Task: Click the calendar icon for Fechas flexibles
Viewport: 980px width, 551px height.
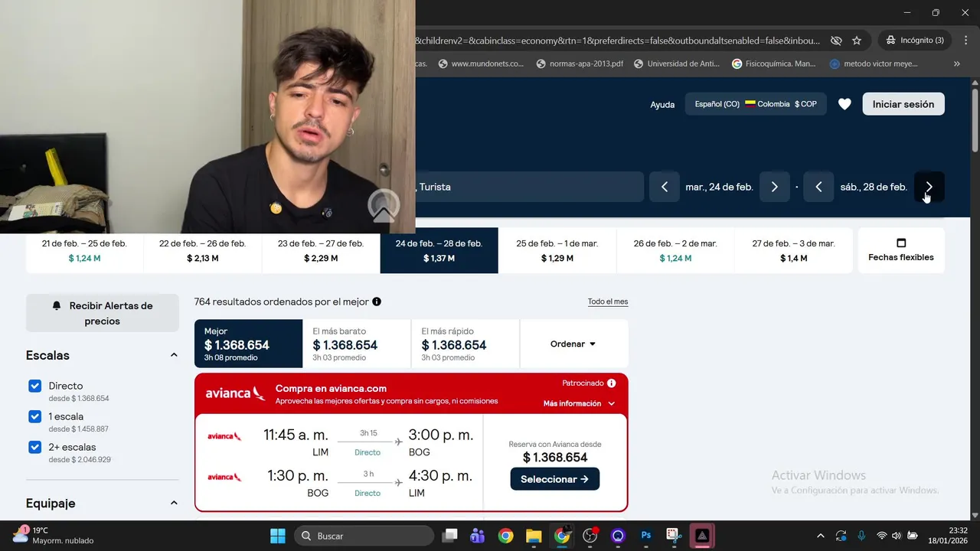Action: 901,243
